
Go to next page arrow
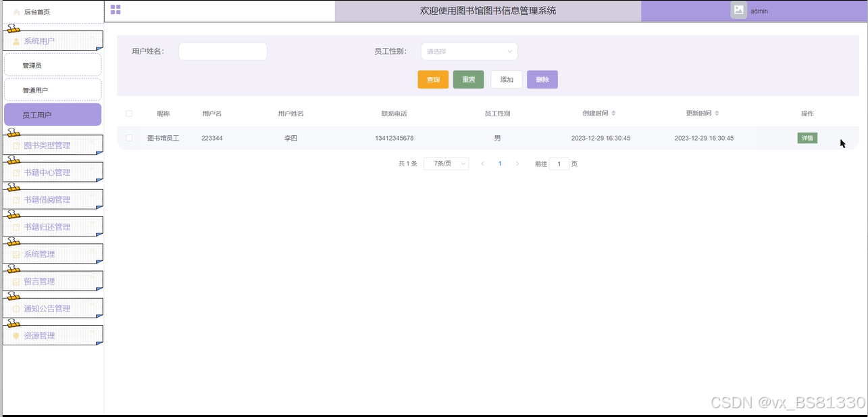click(x=517, y=164)
